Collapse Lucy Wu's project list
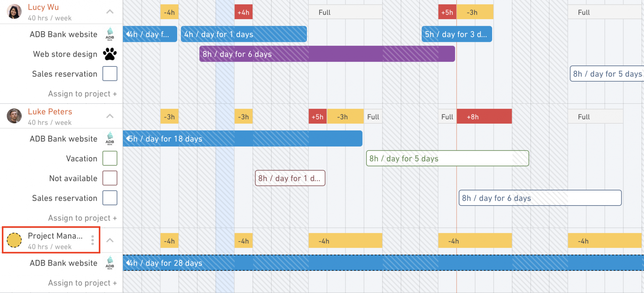The width and height of the screenshot is (644, 293). pyautogui.click(x=110, y=12)
